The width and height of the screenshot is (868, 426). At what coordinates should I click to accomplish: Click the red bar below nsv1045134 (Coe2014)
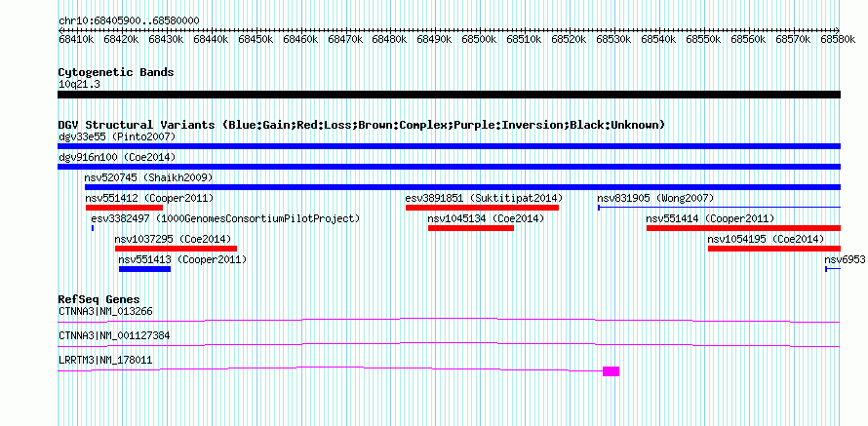point(471,228)
